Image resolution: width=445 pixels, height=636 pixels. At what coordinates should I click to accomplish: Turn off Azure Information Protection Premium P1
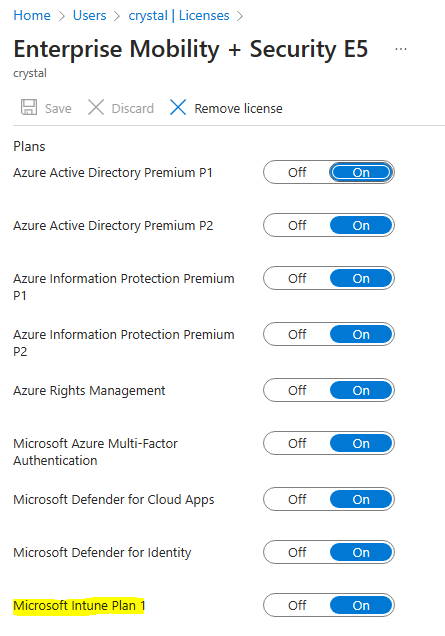(297, 278)
